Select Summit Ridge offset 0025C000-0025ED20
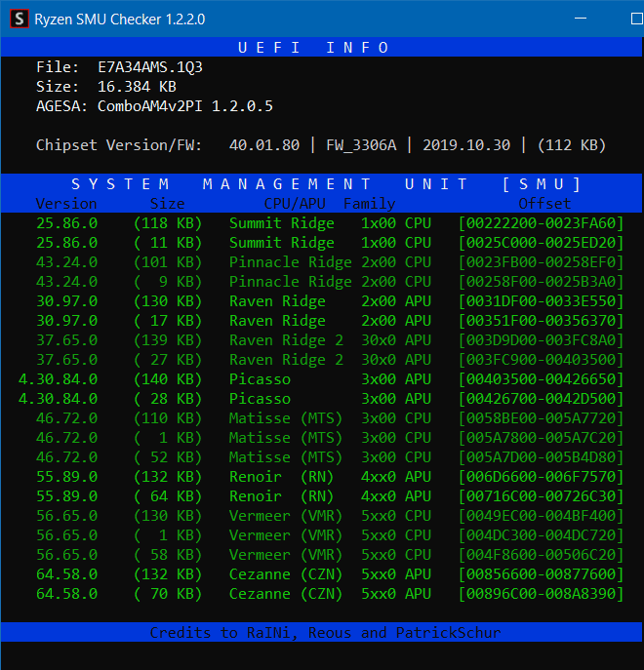Image resolution: width=644 pixels, height=670 pixels. point(541,243)
